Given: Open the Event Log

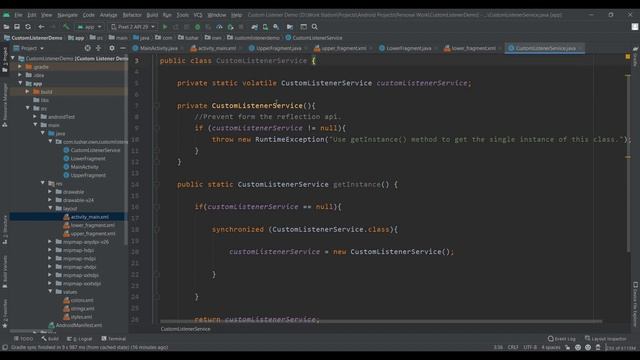Looking at the screenshot, I should coord(562,339).
